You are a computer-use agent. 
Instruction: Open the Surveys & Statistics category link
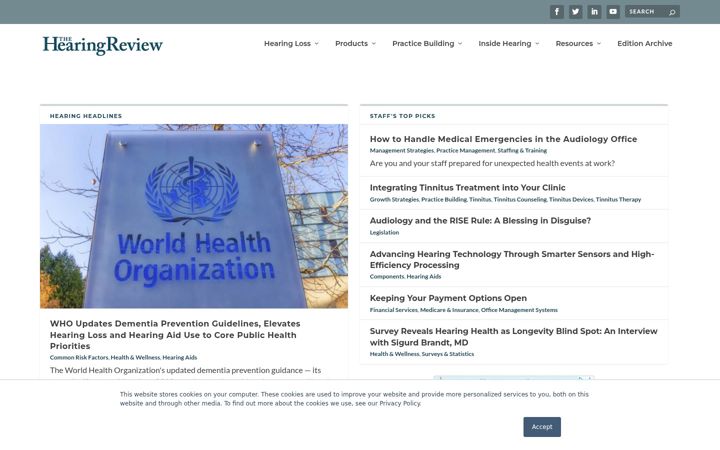tap(448, 354)
